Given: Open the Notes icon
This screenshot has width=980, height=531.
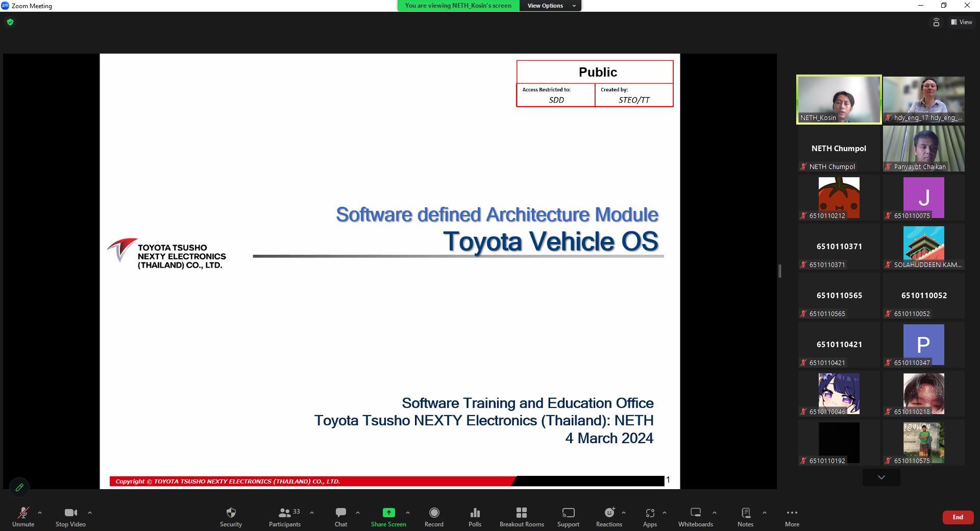Looking at the screenshot, I should (745, 513).
